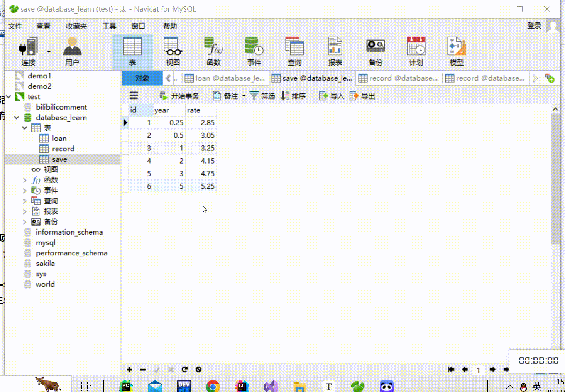Click the 事件 (Event) toolbar icon

click(254, 51)
